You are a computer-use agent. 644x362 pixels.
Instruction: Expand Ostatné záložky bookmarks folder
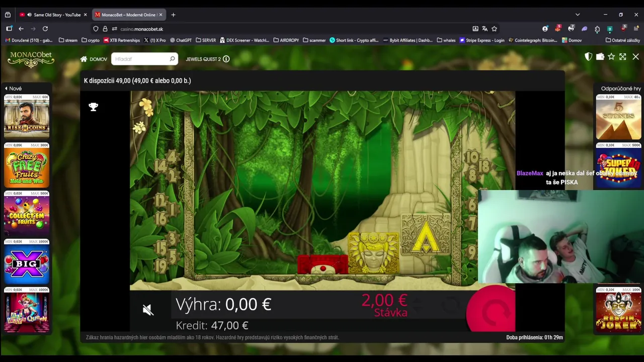pos(623,40)
